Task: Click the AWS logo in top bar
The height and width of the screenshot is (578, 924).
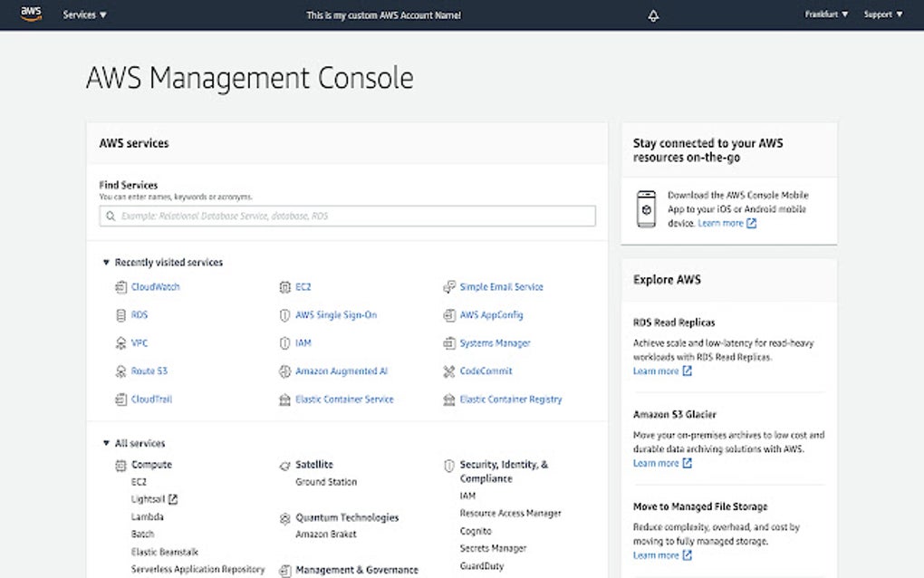Action: [x=32, y=14]
